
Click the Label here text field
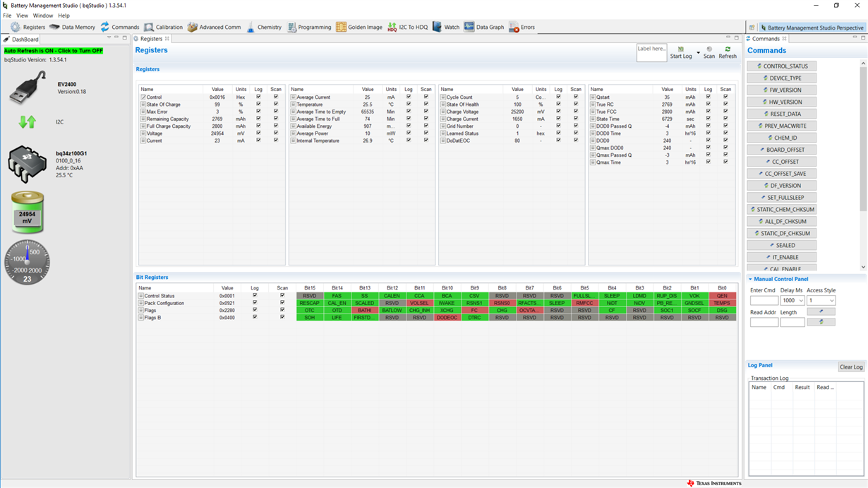click(651, 52)
